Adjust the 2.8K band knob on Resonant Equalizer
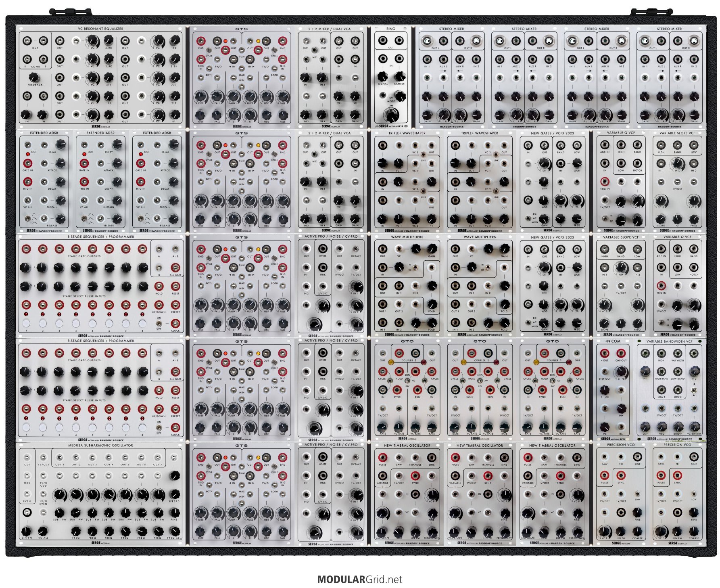Screen dimensions: 720x588 (x=174, y=59)
